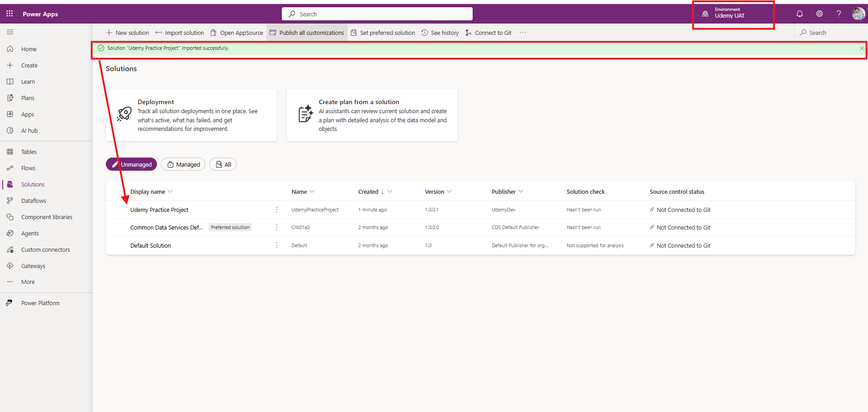Click New solution in the command bar
The image size is (868, 412).
coord(127,33)
